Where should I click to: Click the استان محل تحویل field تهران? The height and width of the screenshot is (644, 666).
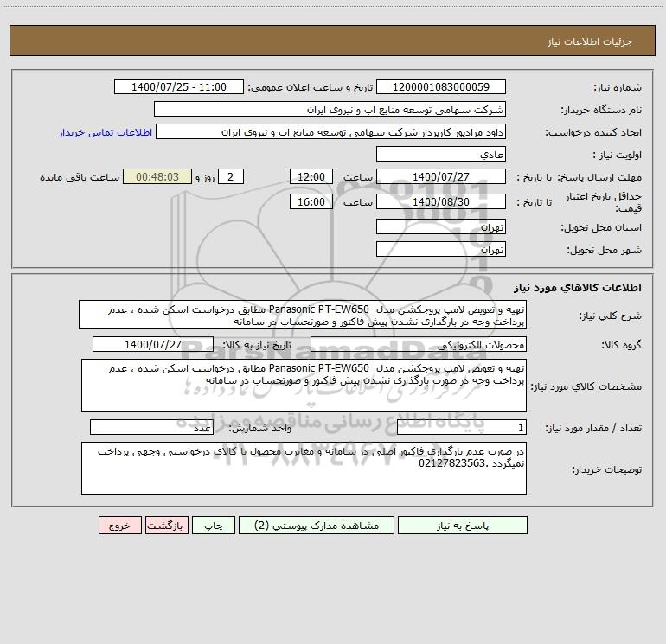coord(441,226)
